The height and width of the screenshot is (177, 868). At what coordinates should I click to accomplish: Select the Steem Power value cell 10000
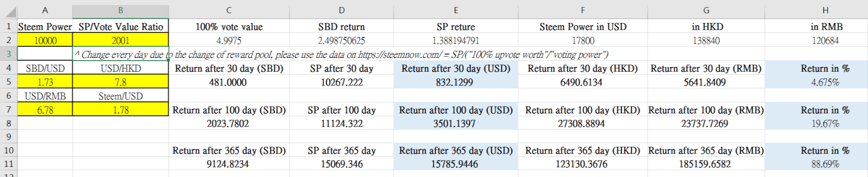coord(45,40)
